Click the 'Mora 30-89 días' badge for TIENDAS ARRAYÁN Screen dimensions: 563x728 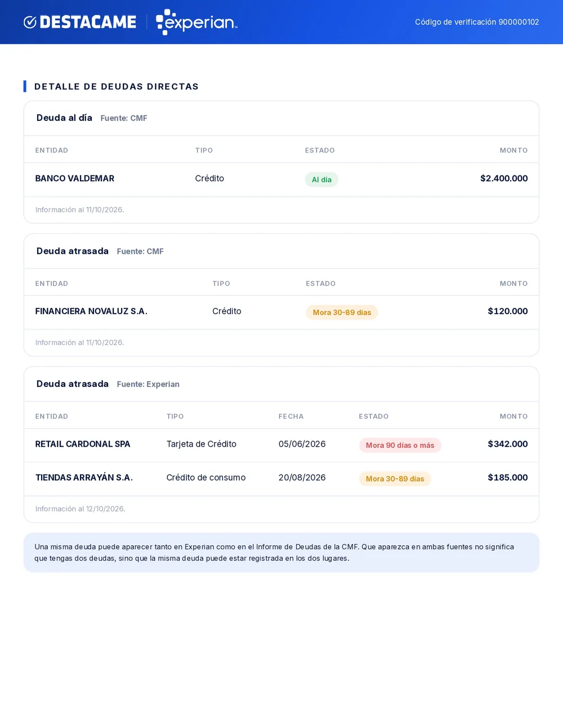395,479
